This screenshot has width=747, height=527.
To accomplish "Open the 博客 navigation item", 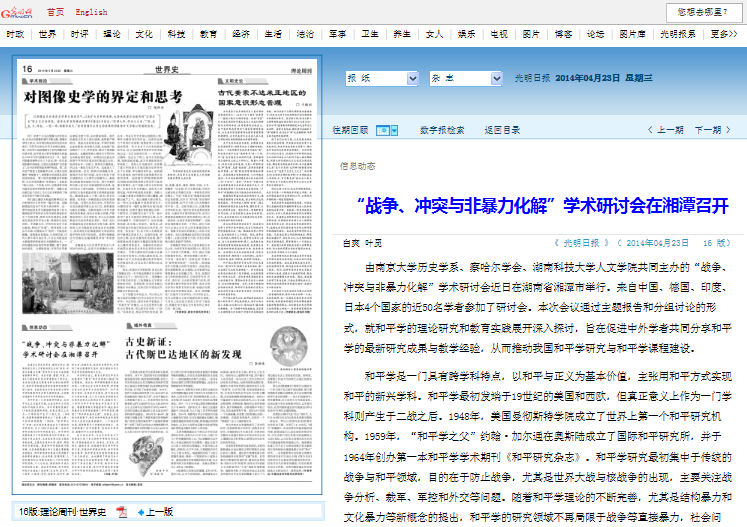I will 564,34.
